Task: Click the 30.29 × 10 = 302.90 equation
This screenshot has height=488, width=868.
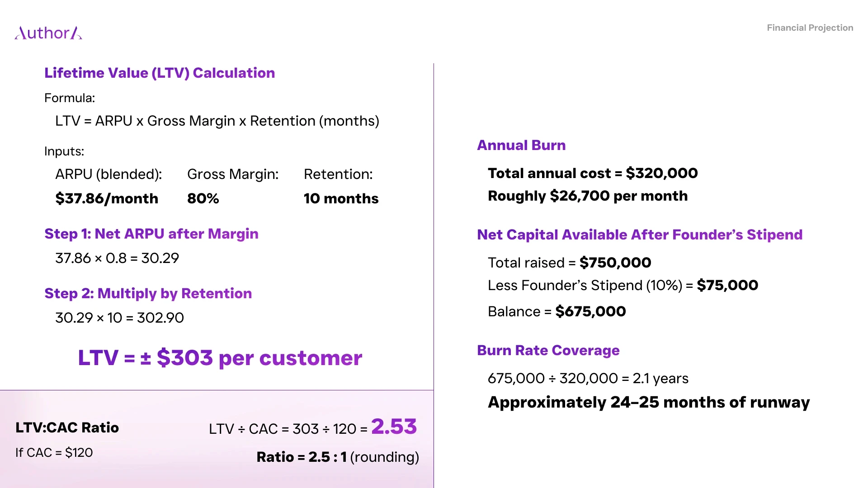Action: pos(119,318)
